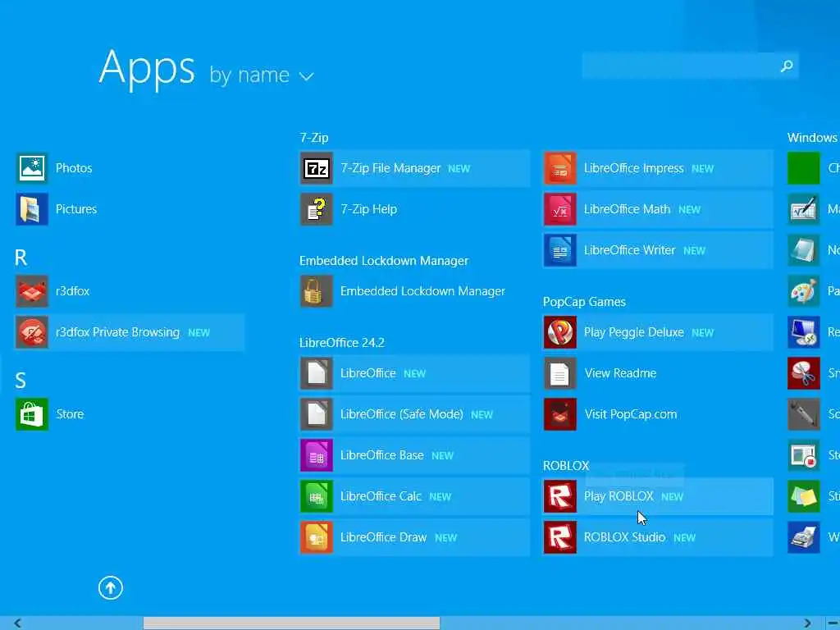Image resolution: width=840 pixels, height=630 pixels.
Task: Click the zoom-out minus button
Action: [832, 623]
